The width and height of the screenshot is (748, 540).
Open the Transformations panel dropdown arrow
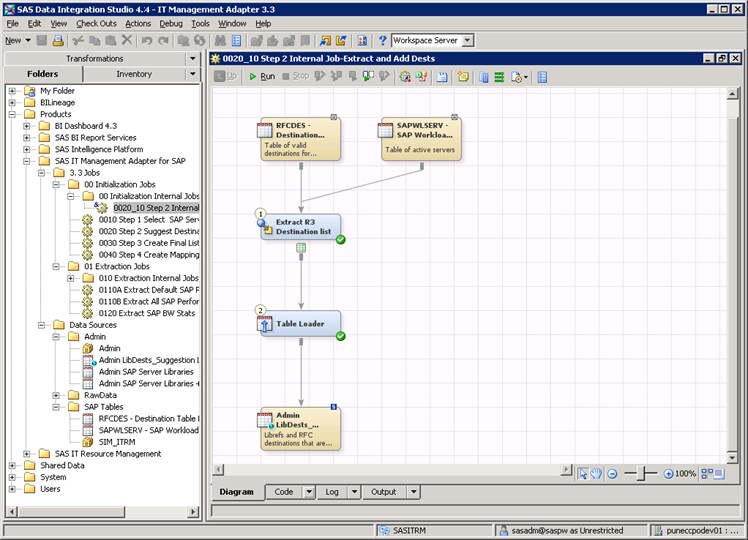(x=193, y=59)
